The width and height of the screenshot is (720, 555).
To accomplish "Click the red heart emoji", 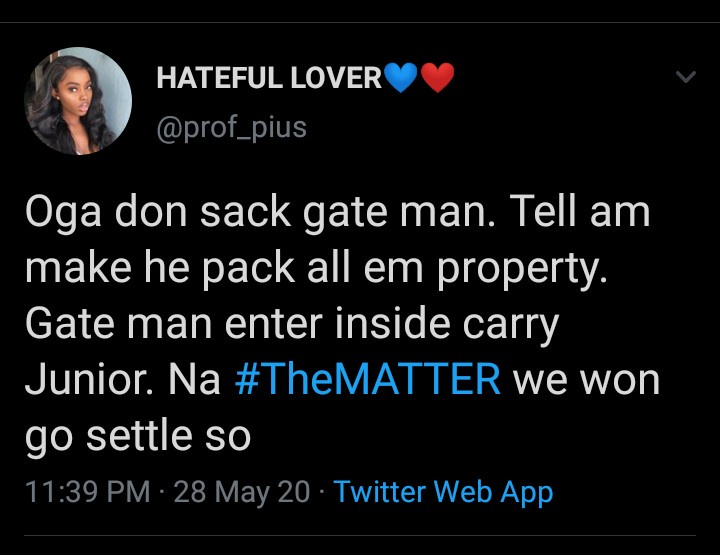I will tap(436, 78).
